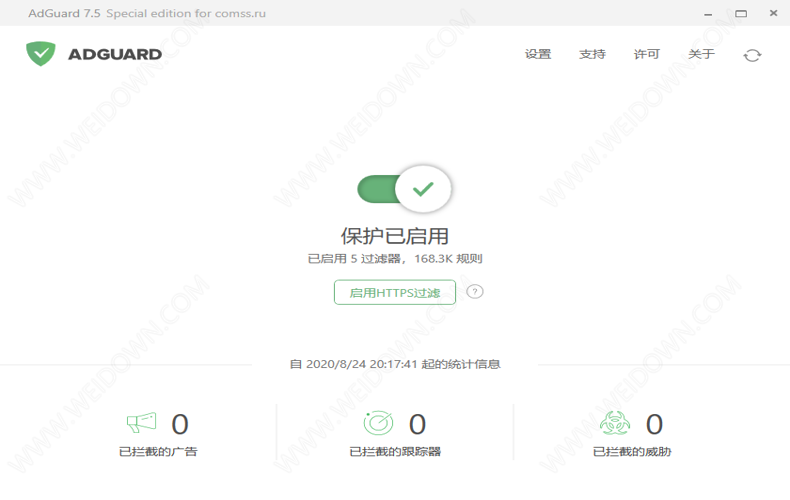This screenshot has height=500, width=790.
Task: Open the 关于 about menu
Action: pos(701,54)
